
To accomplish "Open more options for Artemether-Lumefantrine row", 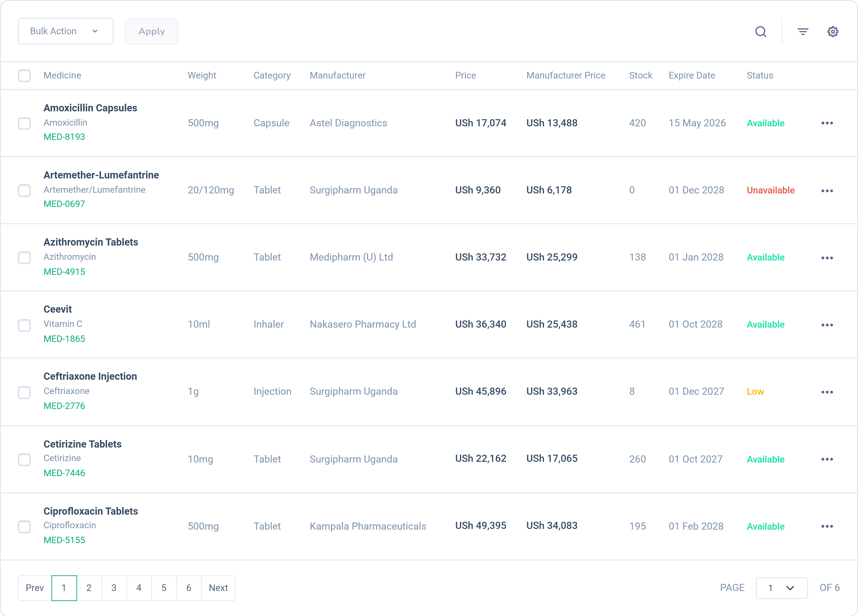I will 827,190.
